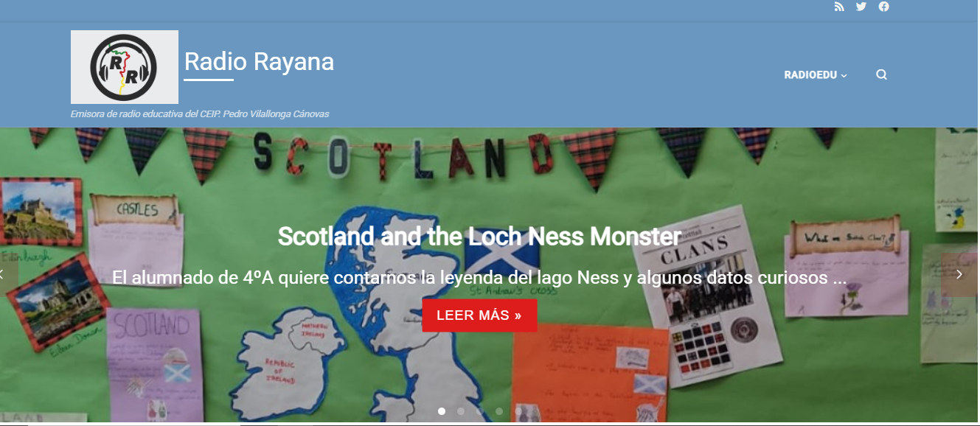Open the Scotland and Loch Ness Monster headline
The height and width of the screenshot is (426, 980).
point(479,237)
